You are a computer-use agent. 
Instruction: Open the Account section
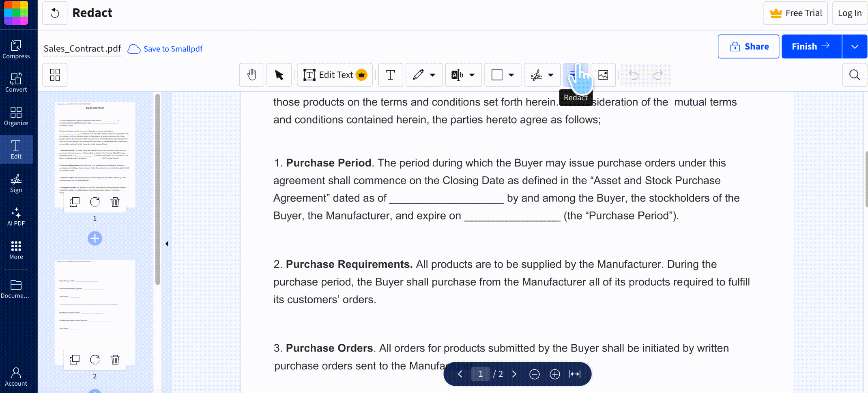tap(16, 377)
